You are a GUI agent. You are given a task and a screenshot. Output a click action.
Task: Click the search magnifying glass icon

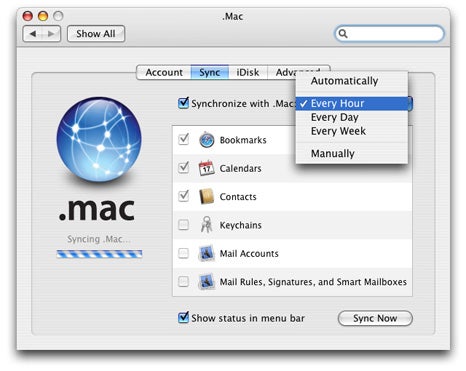(x=343, y=34)
